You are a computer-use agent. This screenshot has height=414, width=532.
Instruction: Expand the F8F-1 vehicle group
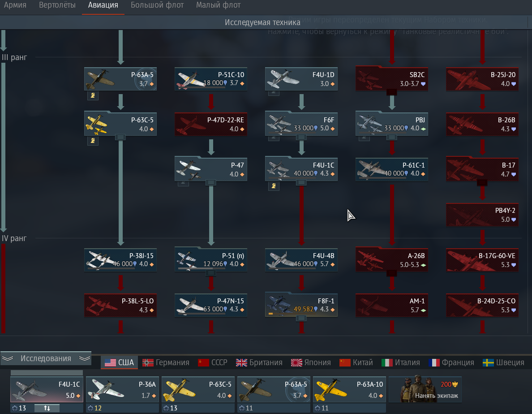click(301, 318)
